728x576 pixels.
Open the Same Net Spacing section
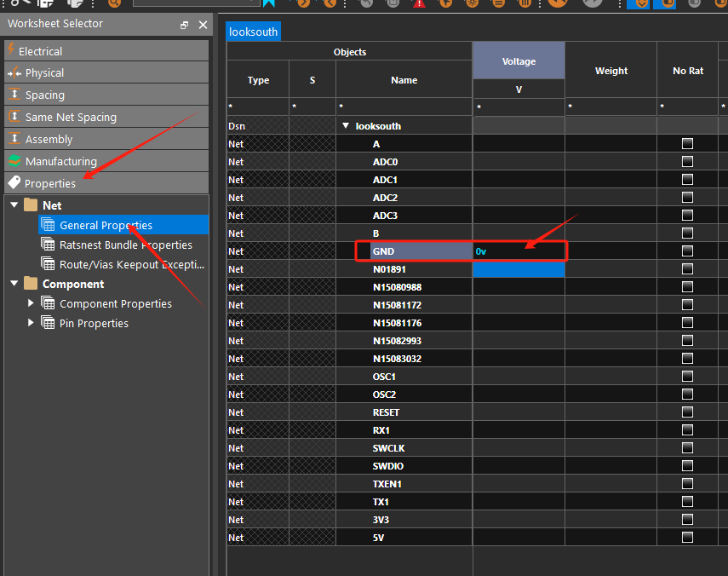pyautogui.click(x=106, y=117)
